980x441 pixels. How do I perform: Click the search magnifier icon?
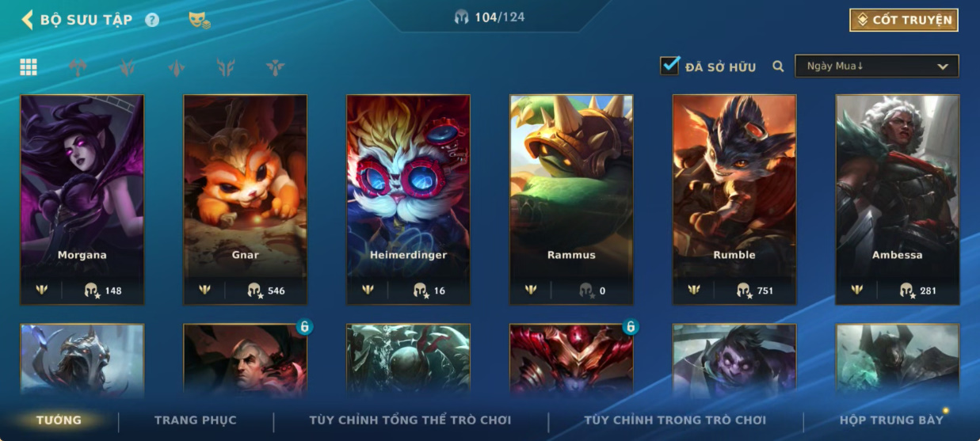[778, 67]
